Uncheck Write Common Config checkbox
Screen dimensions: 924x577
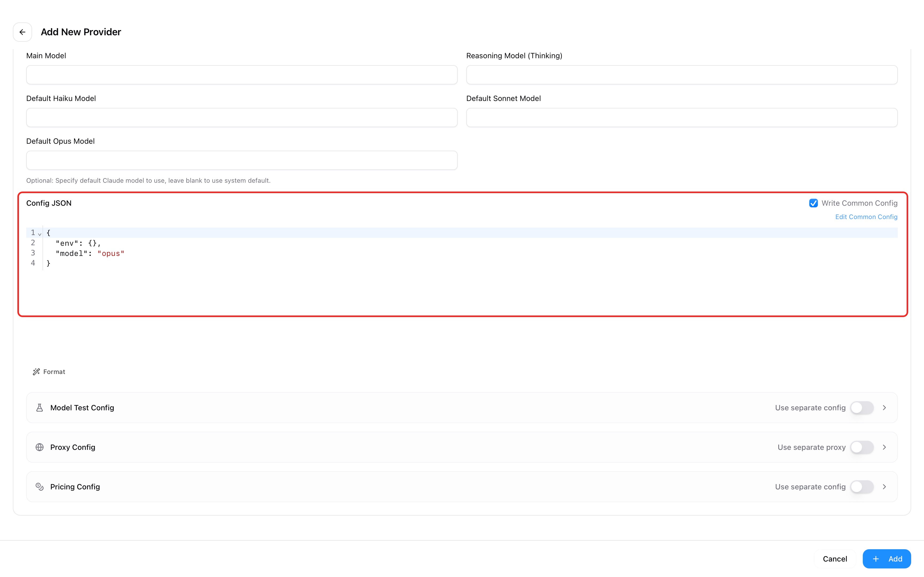click(x=813, y=203)
